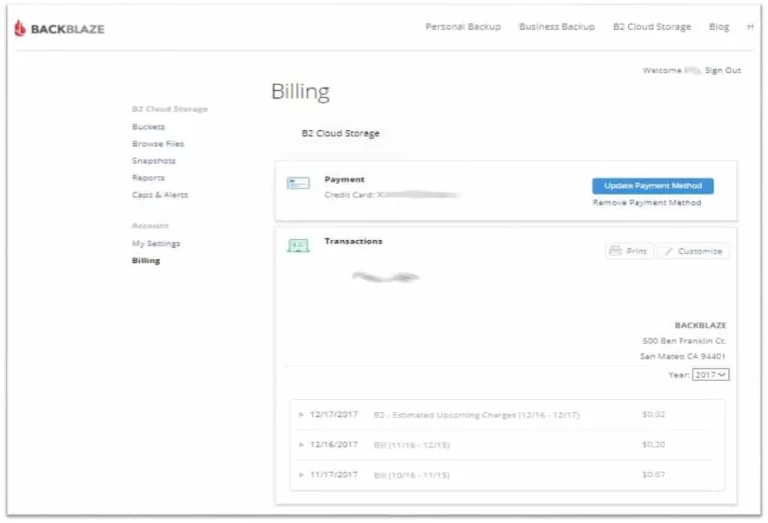Click the Bill (11/16 - 12/15) text
The width and height of the screenshot is (768, 523).
(x=411, y=445)
